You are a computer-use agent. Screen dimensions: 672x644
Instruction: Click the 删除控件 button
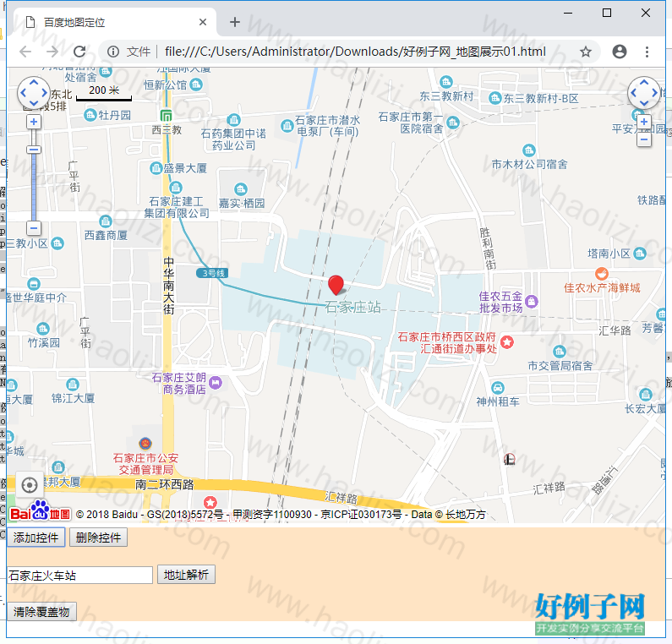pyautogui.click(x=99, y=538)
